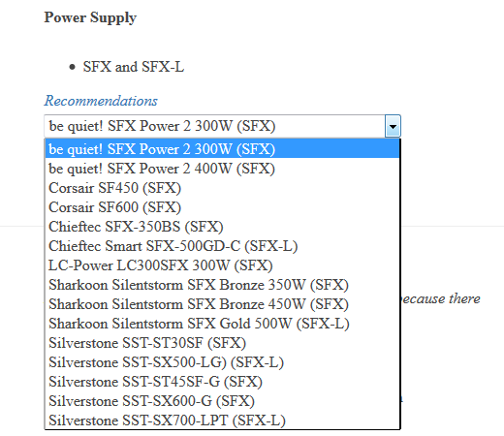This screenshot has height=436, width=504.
Task: Select Silverstone SST-SX600-G (SFX)
Action: tap(222, 401)
